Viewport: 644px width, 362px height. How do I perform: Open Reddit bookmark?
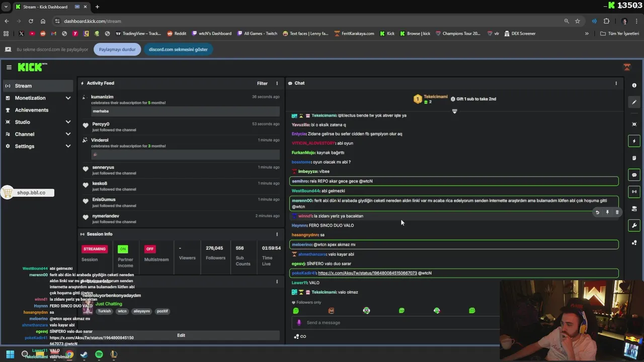click(x=177, y=34)
